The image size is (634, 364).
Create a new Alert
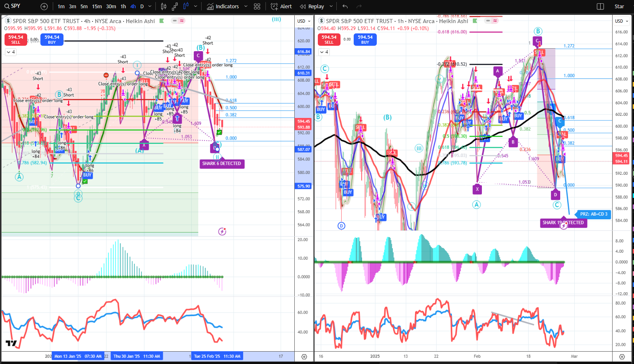(x=282, y=7)
